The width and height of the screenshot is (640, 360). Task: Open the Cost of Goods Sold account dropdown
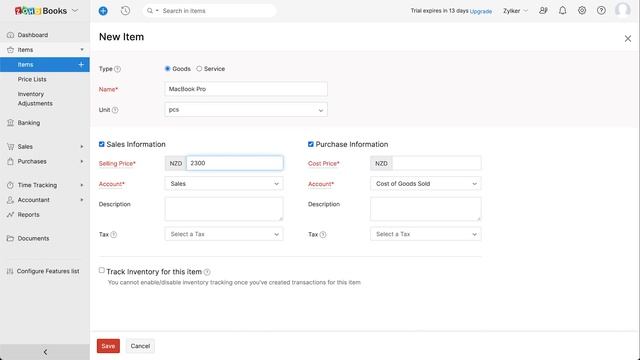[425, 184]
